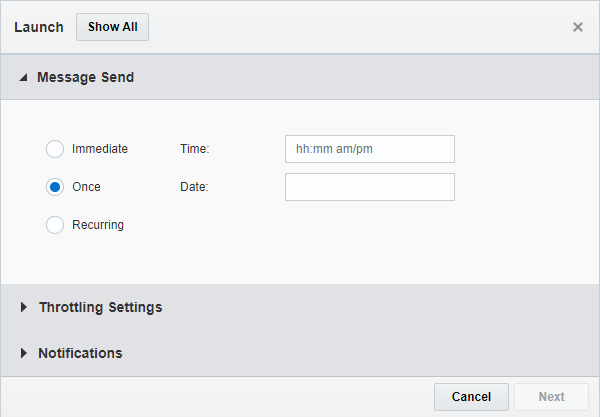The height and width of the screenshot is (417, 600).
Task: Select the Recurring radio button
Action: point(55,225)
